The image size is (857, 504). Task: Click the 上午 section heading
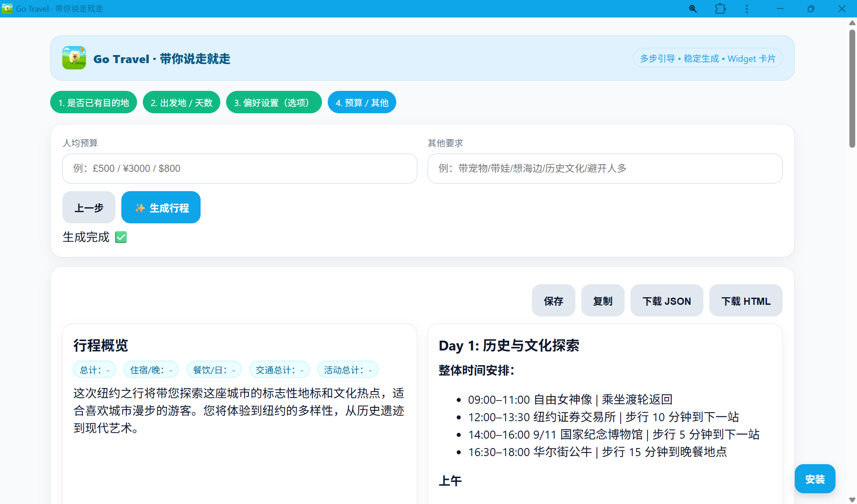450,481
